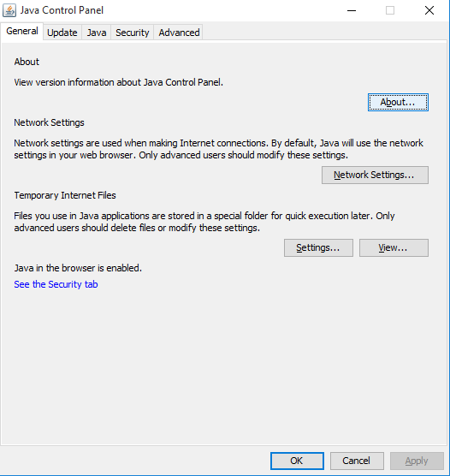Switch to the Security tab
The width and height of the screenshot is (450, 476).
click(133, 33)
